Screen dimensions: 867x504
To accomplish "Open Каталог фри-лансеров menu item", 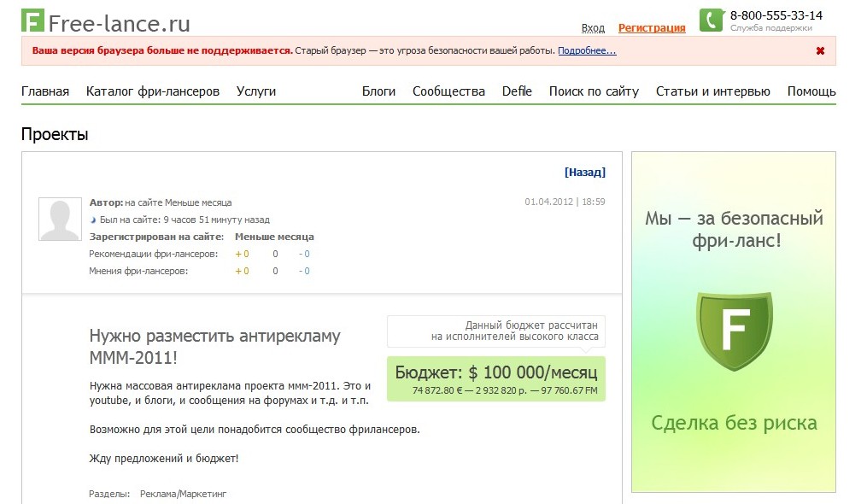I will tap(153, 91).
